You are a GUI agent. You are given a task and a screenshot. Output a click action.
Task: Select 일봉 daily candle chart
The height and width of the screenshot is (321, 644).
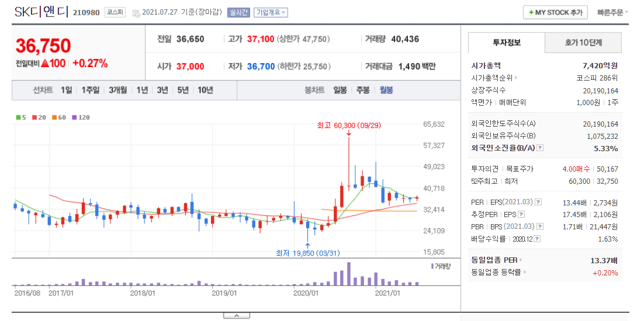(340, 90)
